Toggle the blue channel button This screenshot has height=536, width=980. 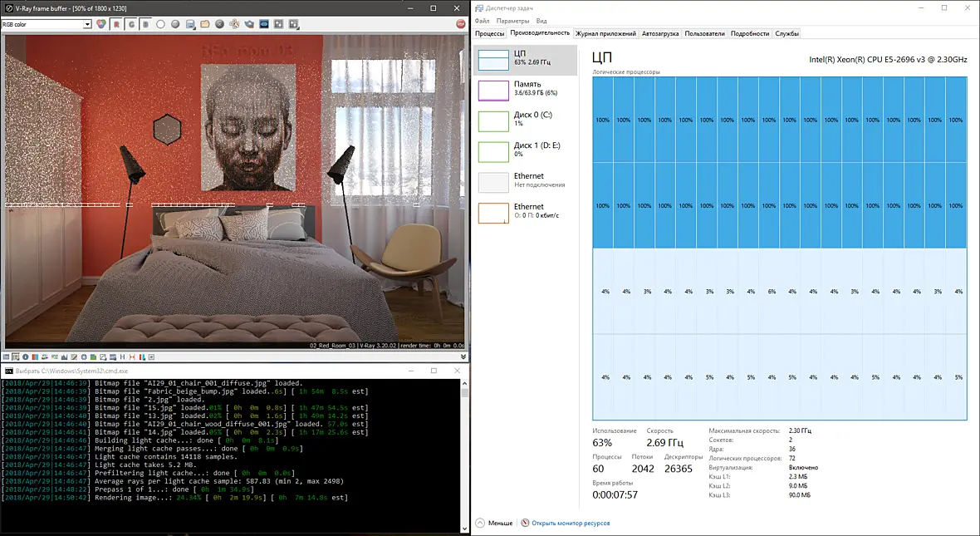(x=145, y=24)
